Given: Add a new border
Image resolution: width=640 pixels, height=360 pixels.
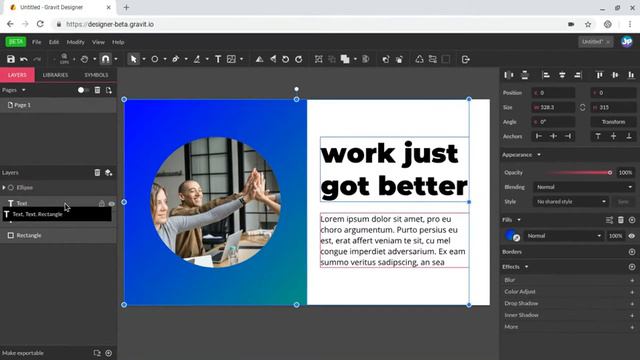Looking at the screenshot, I should click(x=631, y=252).
